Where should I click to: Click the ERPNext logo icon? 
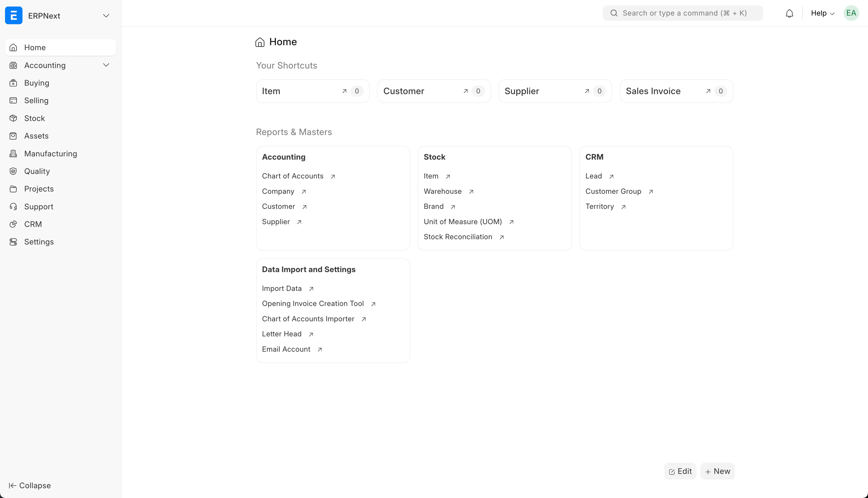pos(14,15)
